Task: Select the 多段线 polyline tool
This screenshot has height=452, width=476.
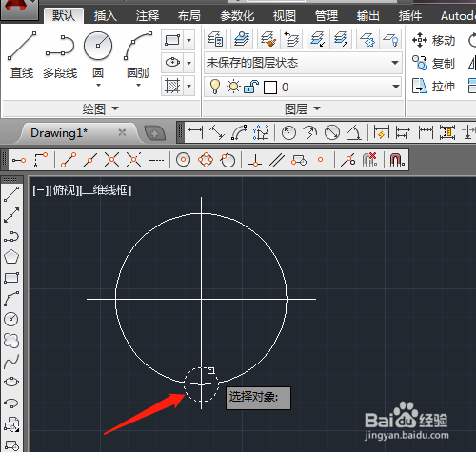Action: coord(60,55)
